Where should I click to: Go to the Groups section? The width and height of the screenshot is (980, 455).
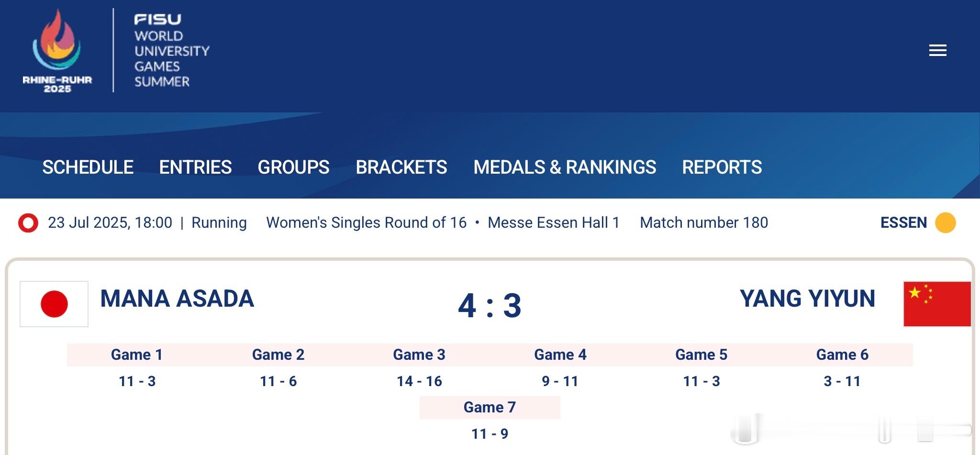293,167
